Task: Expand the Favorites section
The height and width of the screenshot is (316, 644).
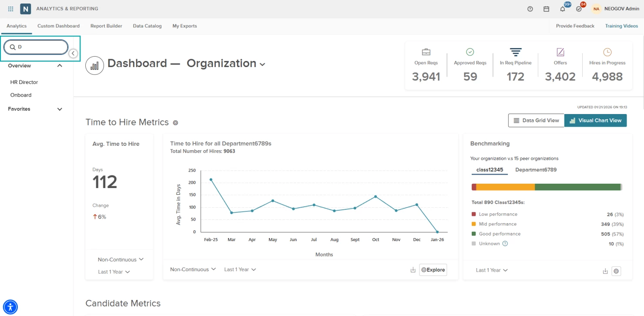Action: coord(60,109)
